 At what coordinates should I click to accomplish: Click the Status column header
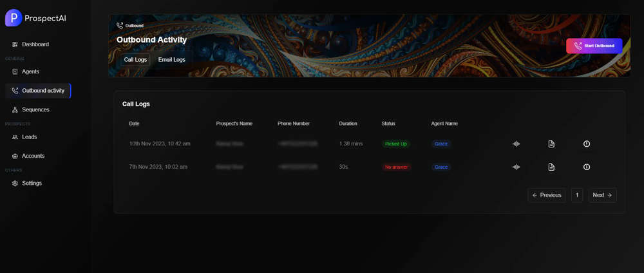[x=388, y=124]
